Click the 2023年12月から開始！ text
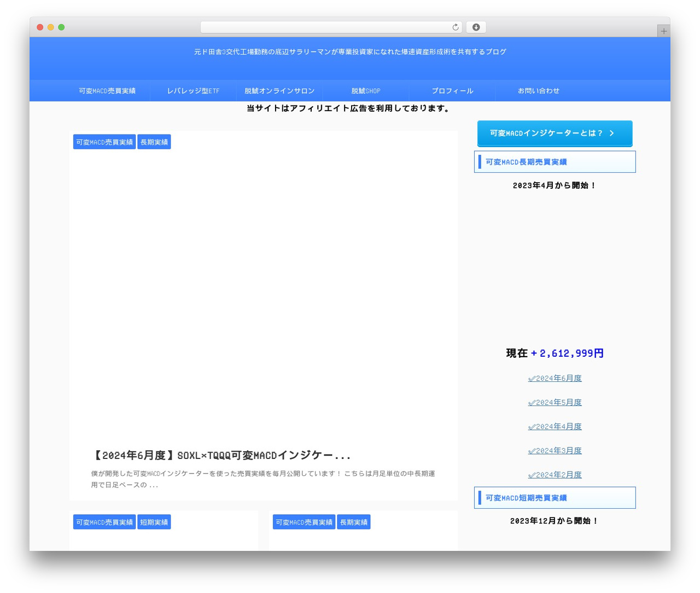This screenshot has height=593, width=700. click(x=555, y=521)
